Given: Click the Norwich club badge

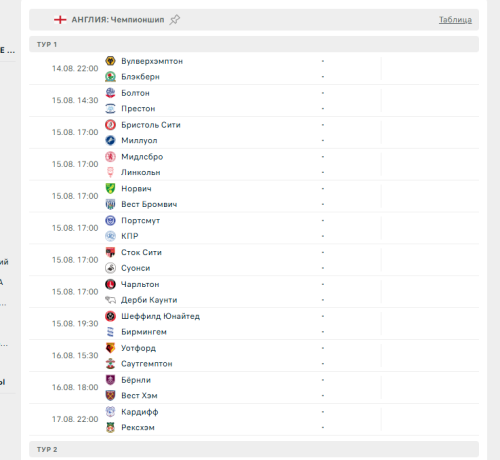Looking at the screenshot, I should coord(110,188).
